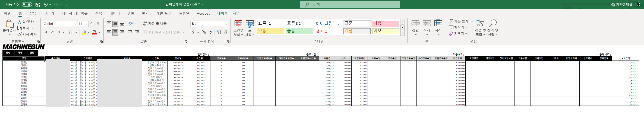Apply percent style
This screenshot has width=644, height=114.
pyautogui.click(x=204, y=32)
